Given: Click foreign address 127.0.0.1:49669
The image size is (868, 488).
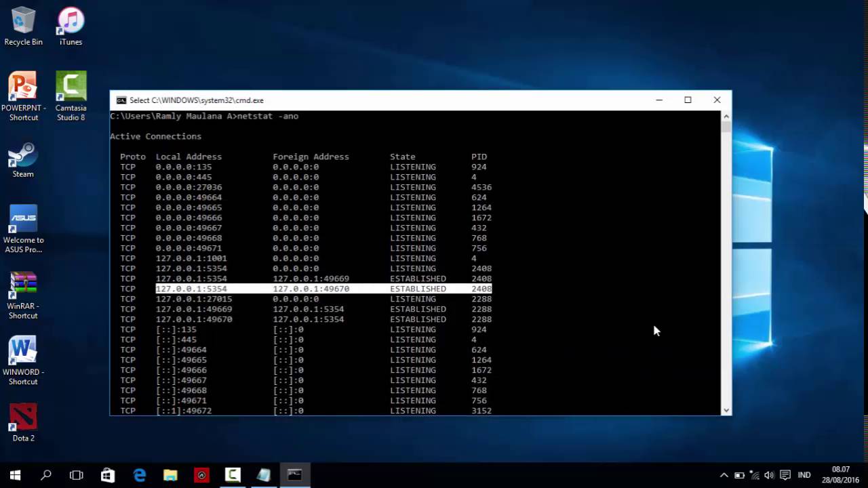Looking at the screenshot, I should click(311, 279).
